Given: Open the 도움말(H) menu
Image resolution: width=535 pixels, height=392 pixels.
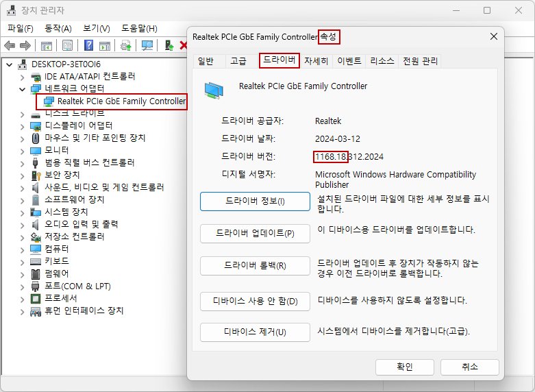Looking at the screenshot, I should point(139,29).
